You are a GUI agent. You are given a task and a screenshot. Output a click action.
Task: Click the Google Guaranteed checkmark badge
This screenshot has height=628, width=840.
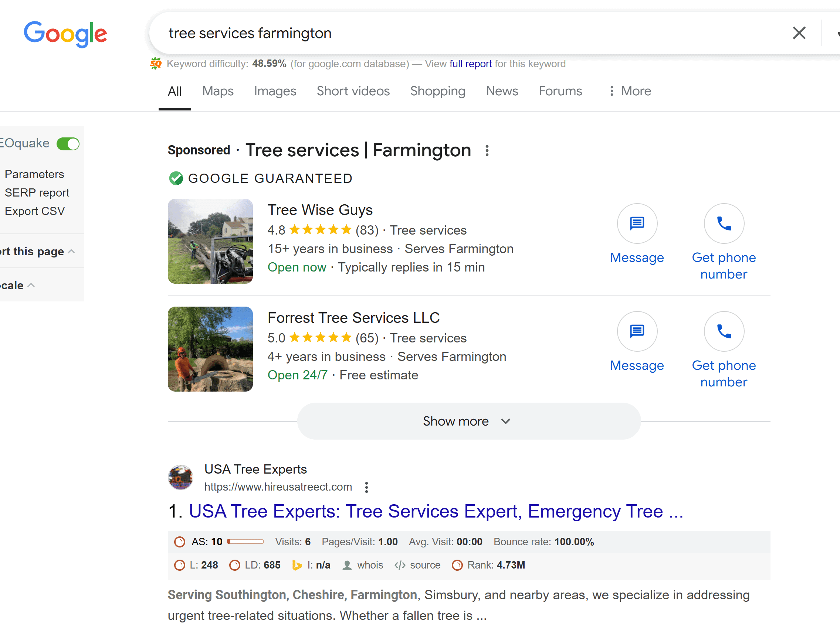[x=176, y=178]
